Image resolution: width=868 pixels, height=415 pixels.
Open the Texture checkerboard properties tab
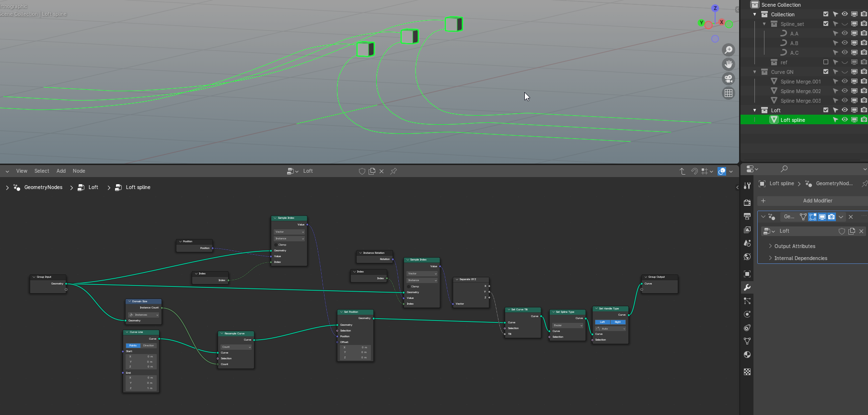[747, 372]
